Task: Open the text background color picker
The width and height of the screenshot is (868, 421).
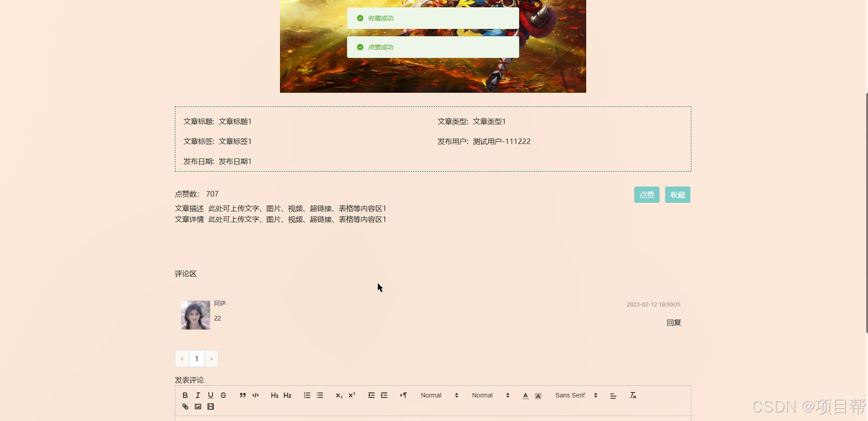Action: click(x=538, y=395)
